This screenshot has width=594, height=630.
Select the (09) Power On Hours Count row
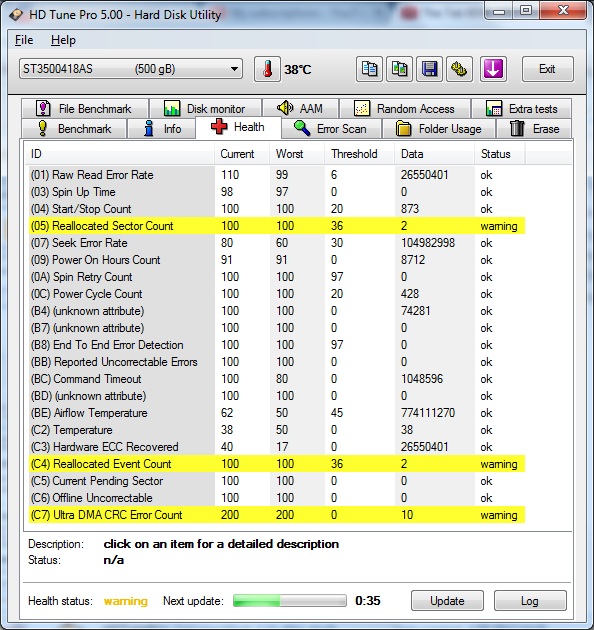coord(277,260)
